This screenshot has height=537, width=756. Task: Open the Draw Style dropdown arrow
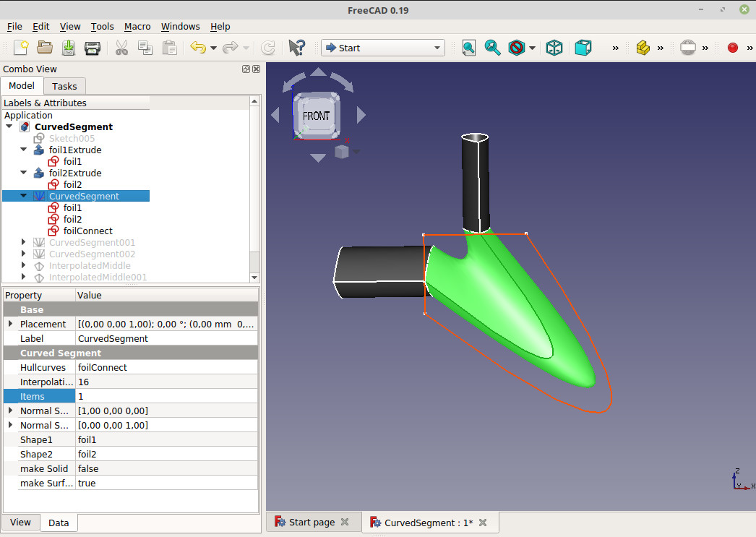click(532, 48)
